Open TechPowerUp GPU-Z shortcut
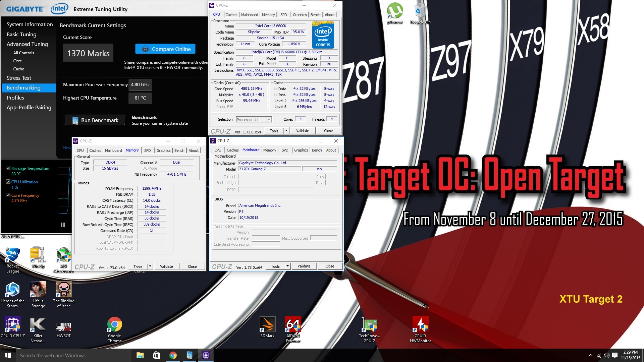The width and height of the screenshot is (644, 362). click(x=369, y=330)
